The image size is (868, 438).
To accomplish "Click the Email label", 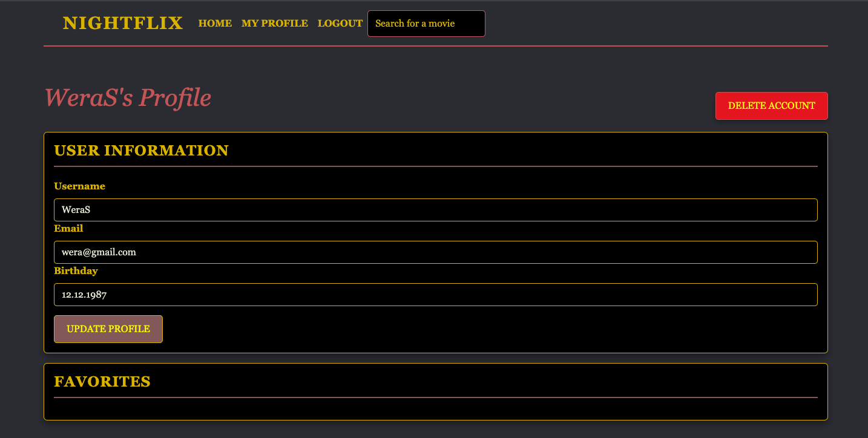I will pos(68,229).
